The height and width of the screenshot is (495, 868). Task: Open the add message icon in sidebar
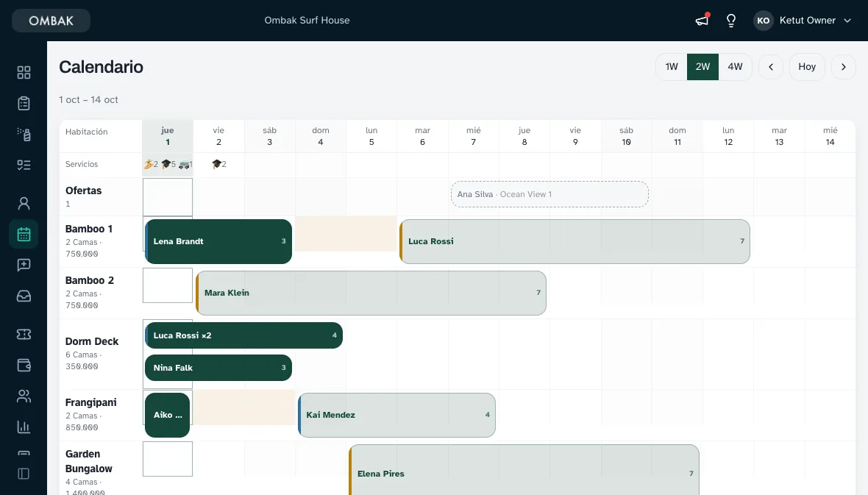click(24, 266)
